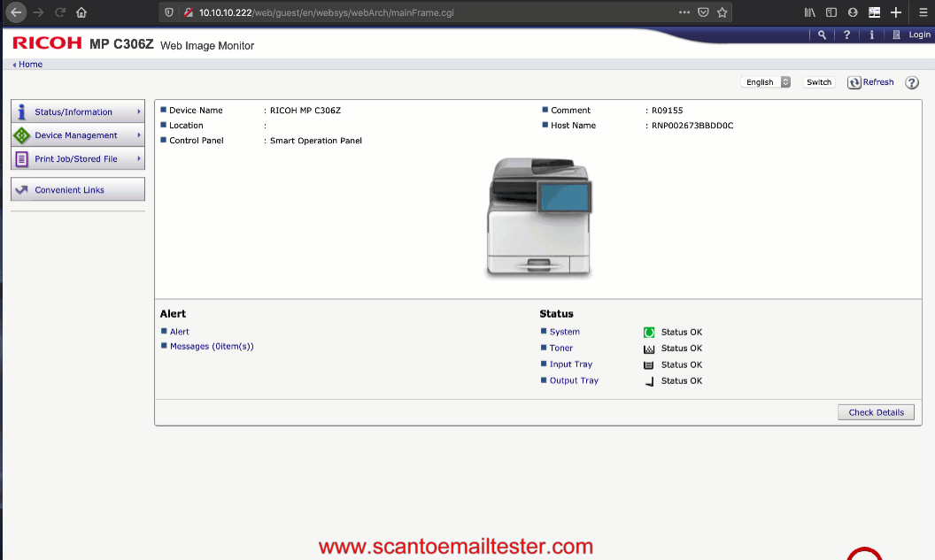Image resolution: width=935 pixels, height=560 pixels.
Task: Open the Firefox hamburger menu
Action: (x=922, y=12)
